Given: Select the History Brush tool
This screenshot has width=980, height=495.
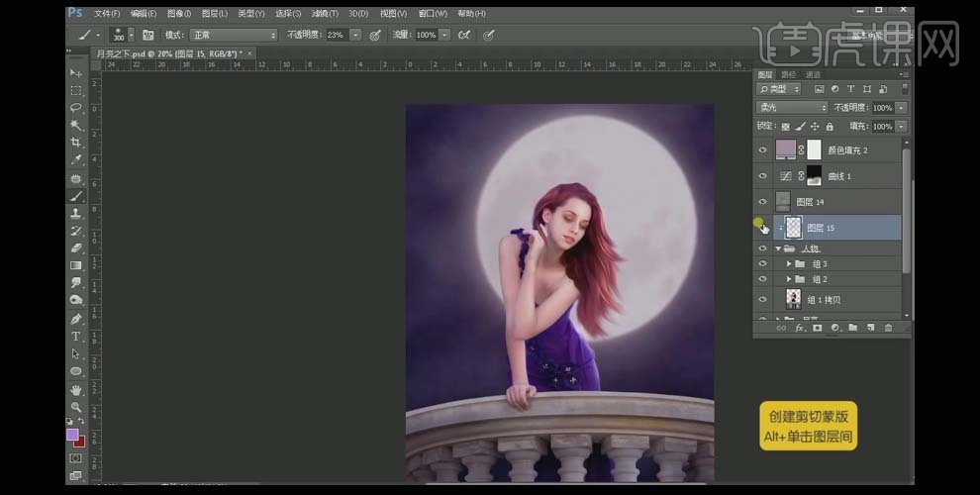Looking at the screenshot, I should click(x=76, y=232).
